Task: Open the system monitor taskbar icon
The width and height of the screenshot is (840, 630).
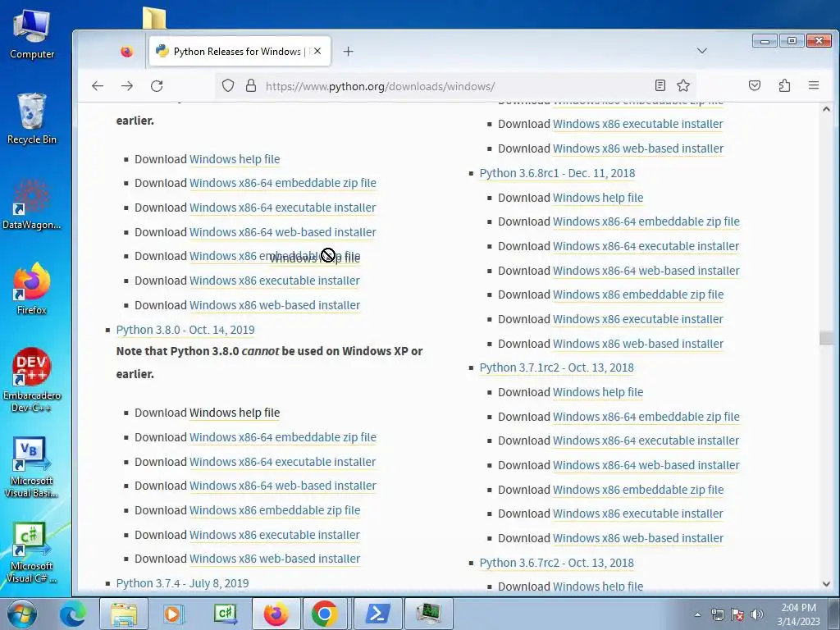Action: [428, 614]
